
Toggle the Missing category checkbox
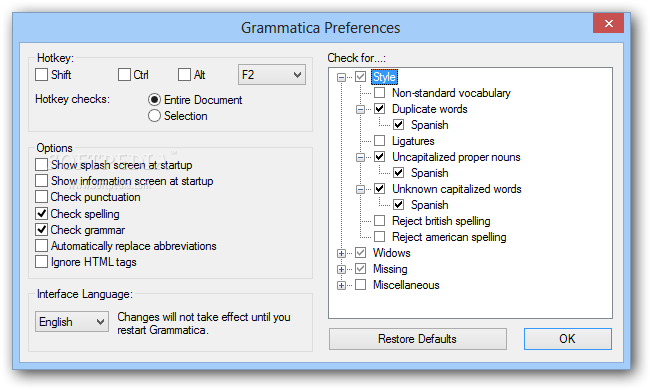(360, 269)
